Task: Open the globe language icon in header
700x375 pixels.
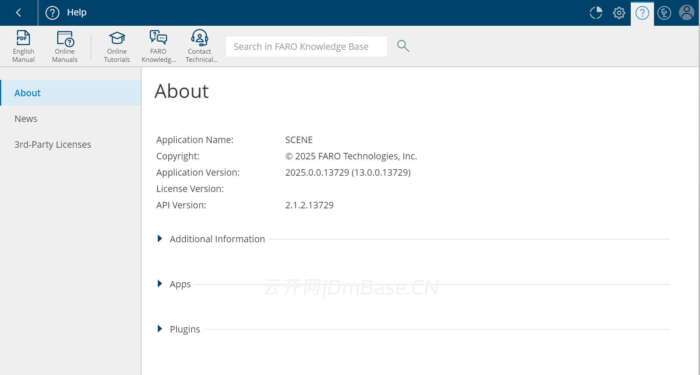Action: [x=664, y=13]
